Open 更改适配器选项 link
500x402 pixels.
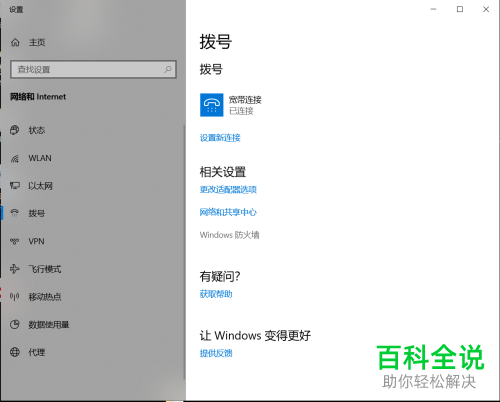click(x=228, y=190)
